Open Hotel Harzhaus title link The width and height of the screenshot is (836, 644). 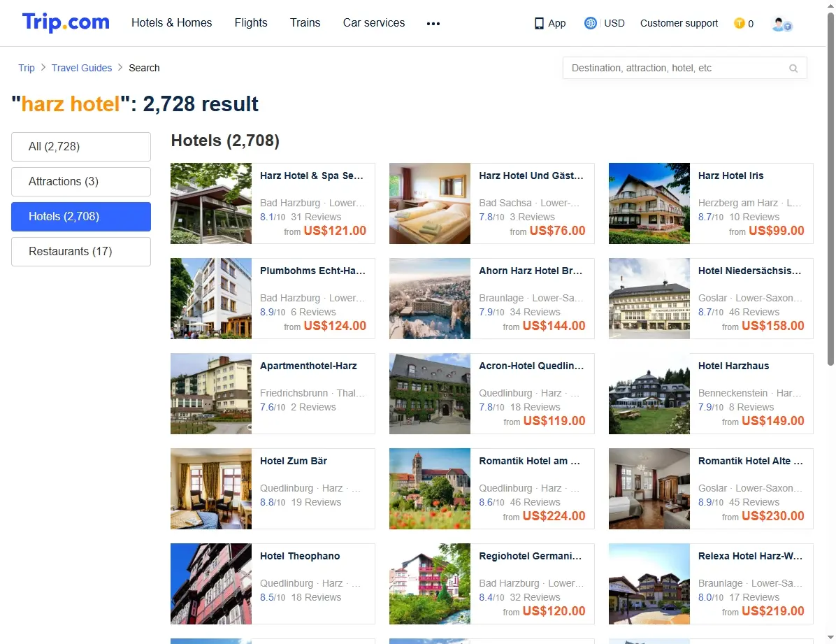(734, 366)
